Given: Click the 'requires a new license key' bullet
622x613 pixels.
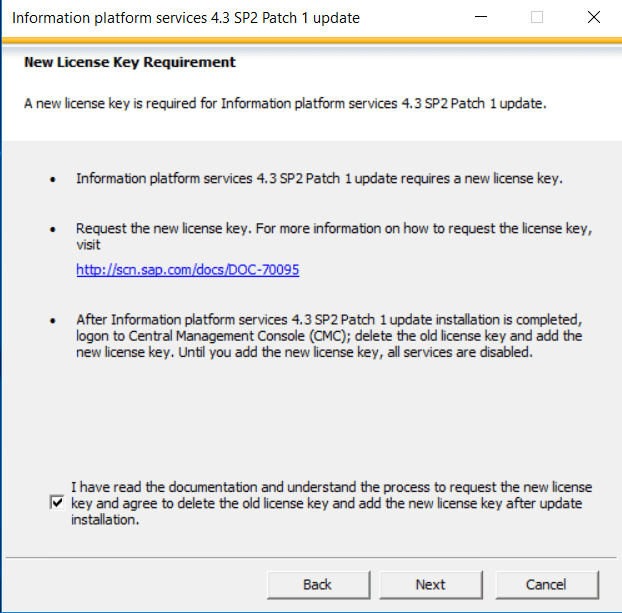Looking at the screenshot, I should point(319,179).
